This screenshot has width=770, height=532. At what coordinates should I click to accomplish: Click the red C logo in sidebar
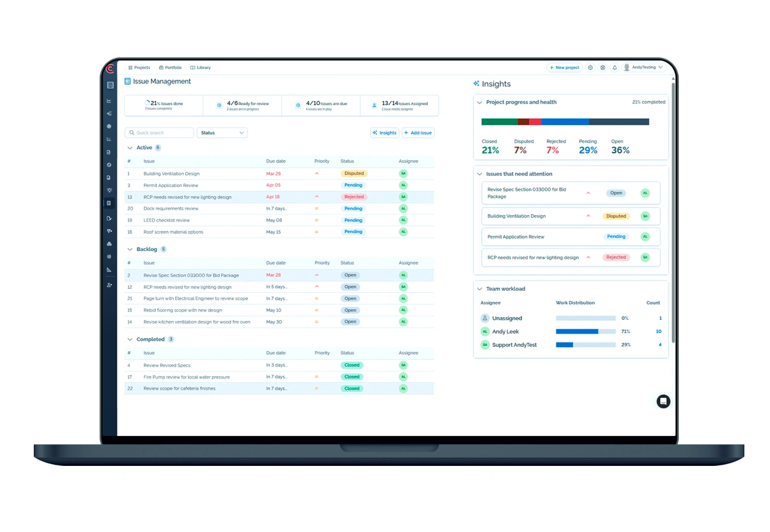coord(110,69)
